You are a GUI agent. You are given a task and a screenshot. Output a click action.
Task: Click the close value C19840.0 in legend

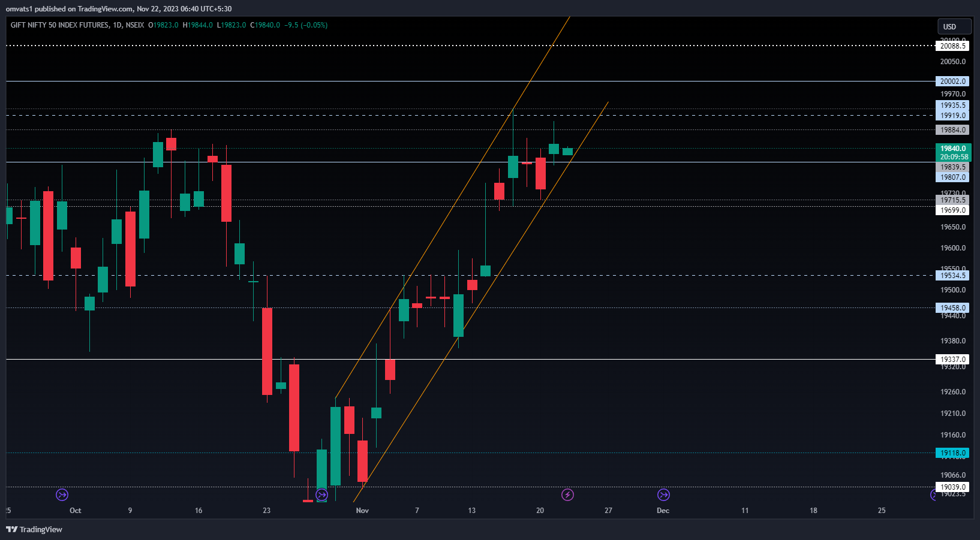(x=265, y=25)
